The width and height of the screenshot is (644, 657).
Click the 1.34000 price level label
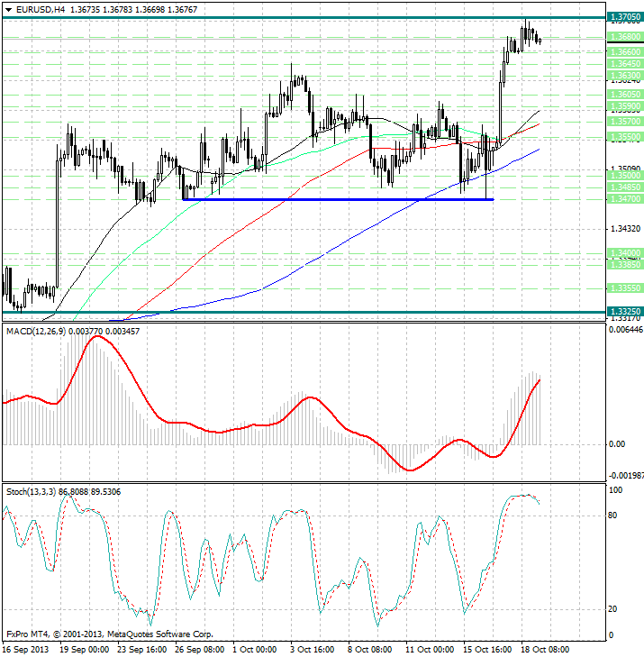[625, 253]
